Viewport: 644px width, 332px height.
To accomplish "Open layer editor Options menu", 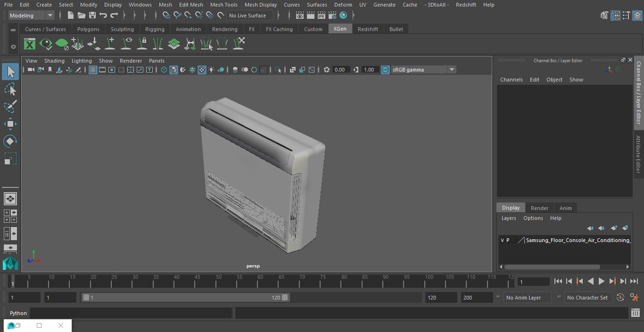I will click(x=533, y=218).
